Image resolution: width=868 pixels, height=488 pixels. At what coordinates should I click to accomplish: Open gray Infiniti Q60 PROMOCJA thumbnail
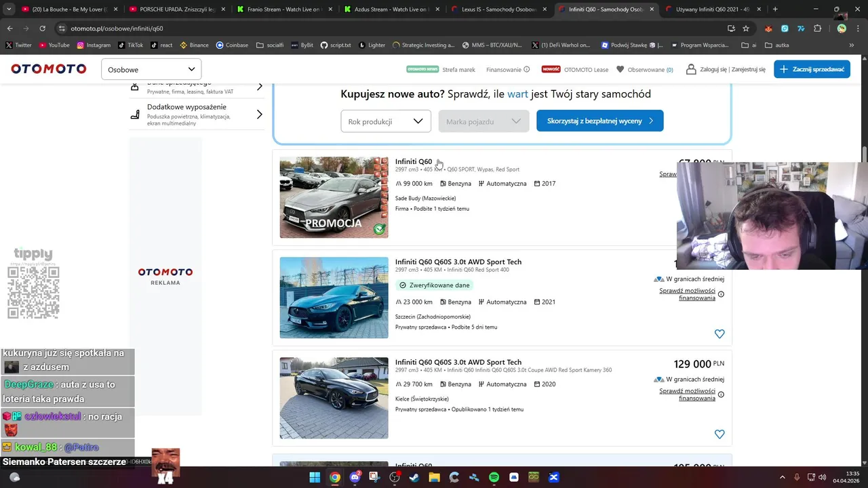pos(334,197)
